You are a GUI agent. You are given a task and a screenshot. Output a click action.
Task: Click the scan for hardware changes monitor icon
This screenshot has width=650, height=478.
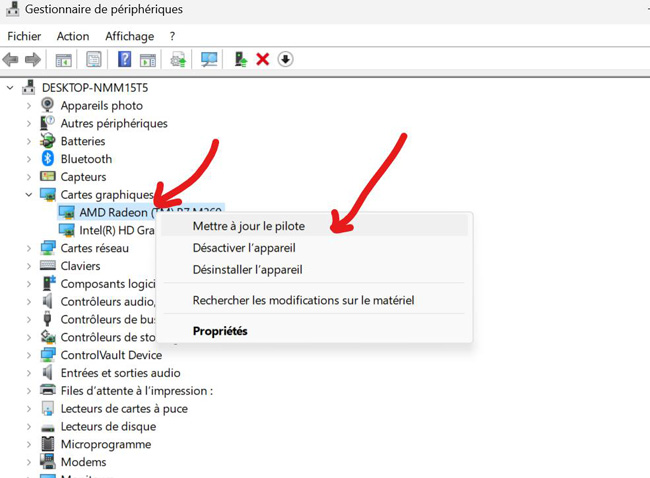209,60
